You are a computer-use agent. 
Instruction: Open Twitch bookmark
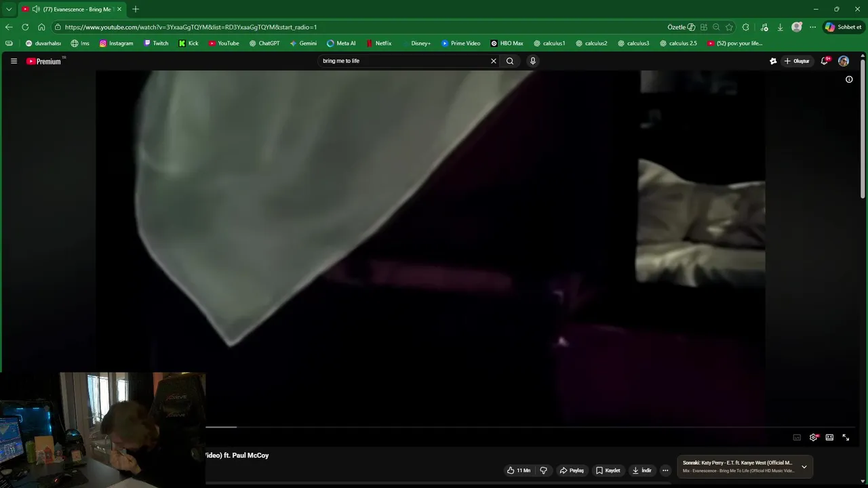pyautogui.click(x=157, y=43)
